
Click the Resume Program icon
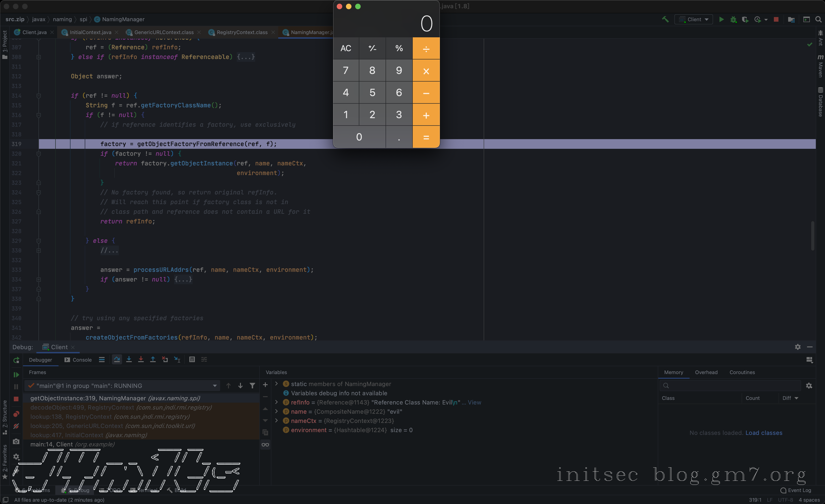click(x=16, y=375)
